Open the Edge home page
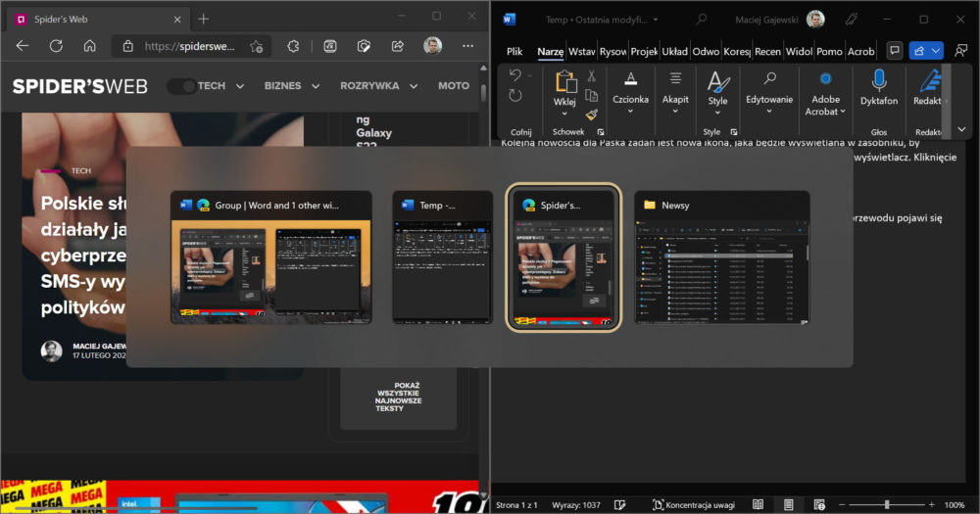The width and height of the screenshot is (980, 514). click(x=90, y=46)
